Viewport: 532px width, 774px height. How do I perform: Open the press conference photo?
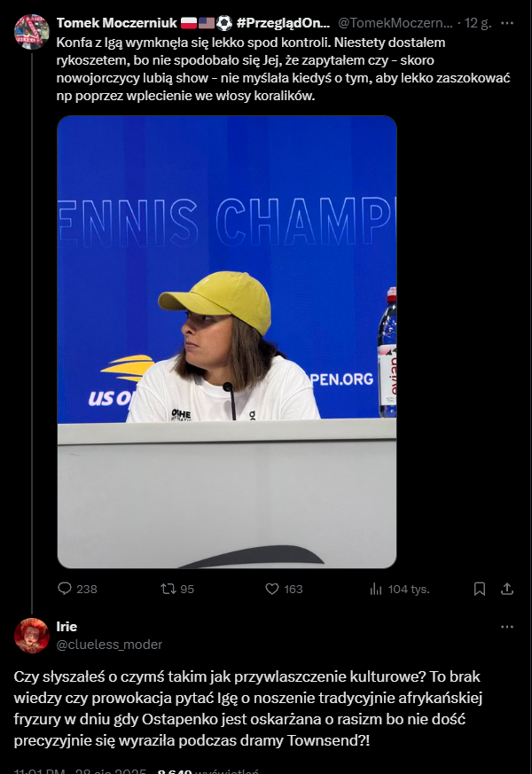coord(227,341)
